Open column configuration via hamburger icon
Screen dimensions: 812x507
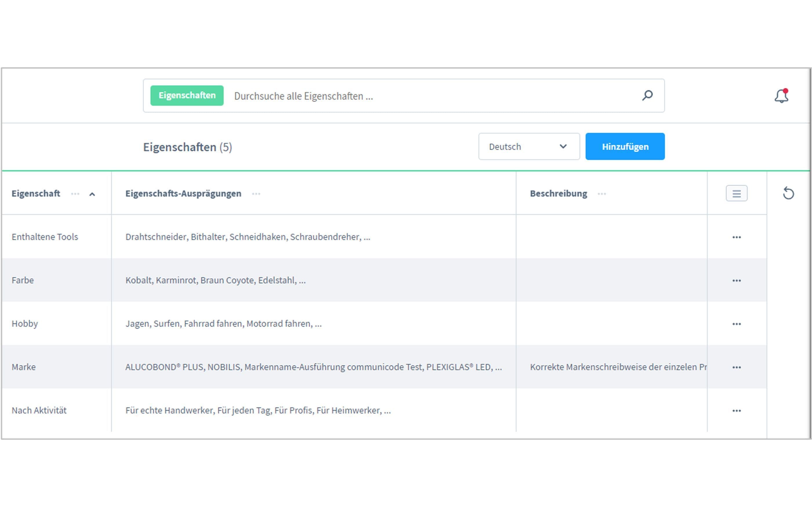click(x=737, y=194)
